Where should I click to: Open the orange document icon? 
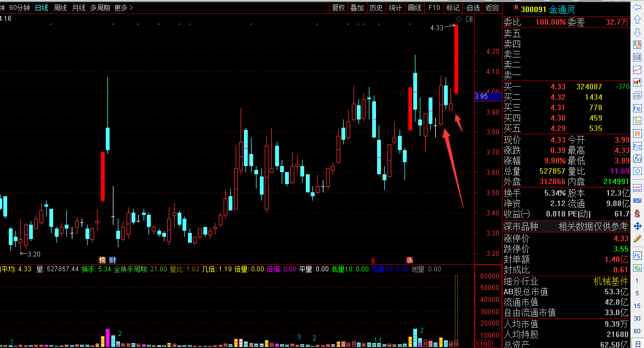coord(637,134)
